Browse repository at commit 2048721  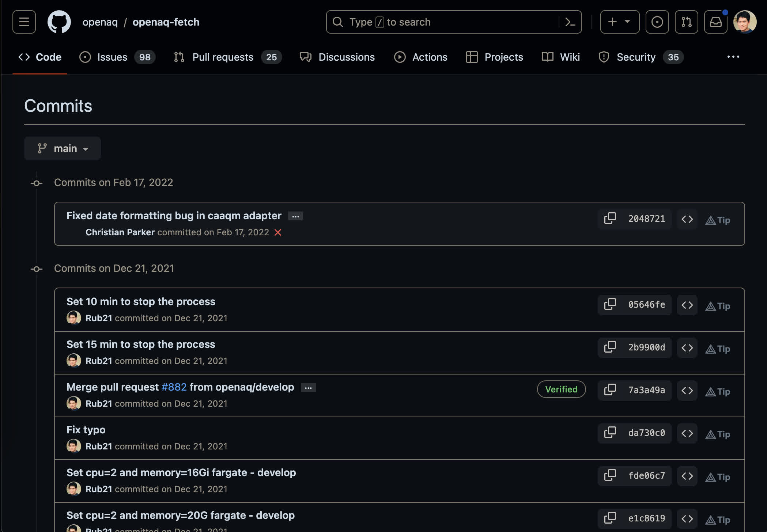(x=687, y=219)
